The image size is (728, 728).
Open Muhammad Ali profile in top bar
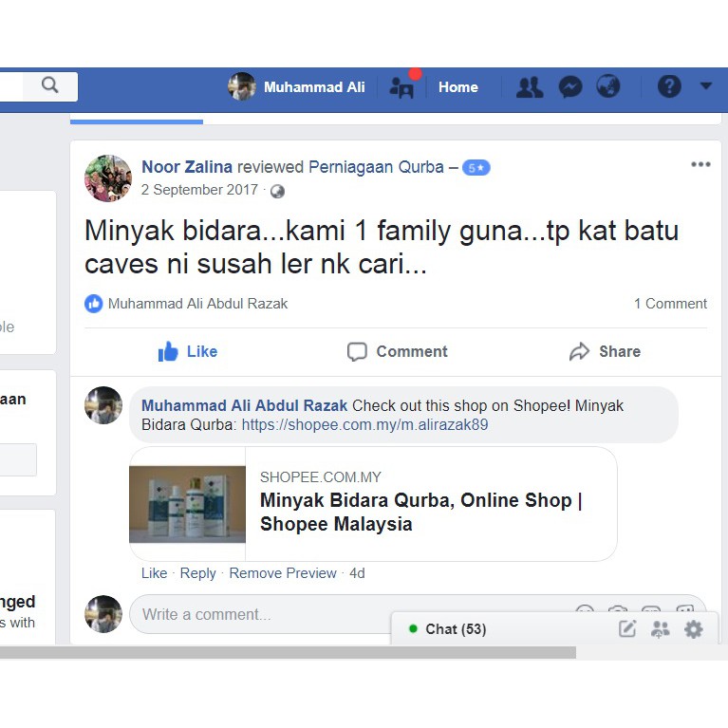296,87
